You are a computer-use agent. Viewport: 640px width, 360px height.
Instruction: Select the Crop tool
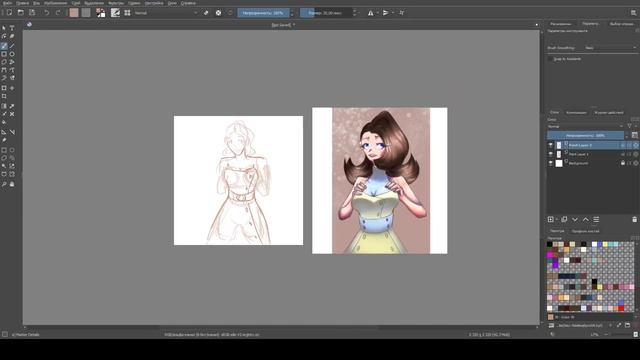[x=4, y=96]
